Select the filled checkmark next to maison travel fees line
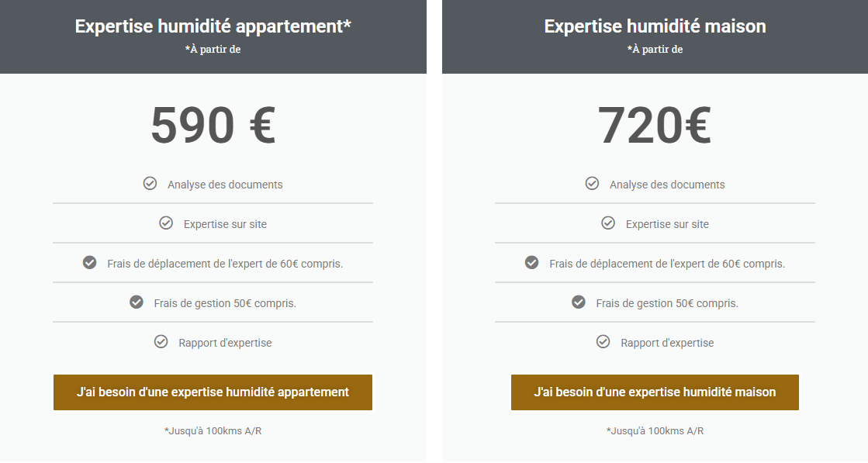This screenshot has width=868, height=463. (x=531, y=262)
